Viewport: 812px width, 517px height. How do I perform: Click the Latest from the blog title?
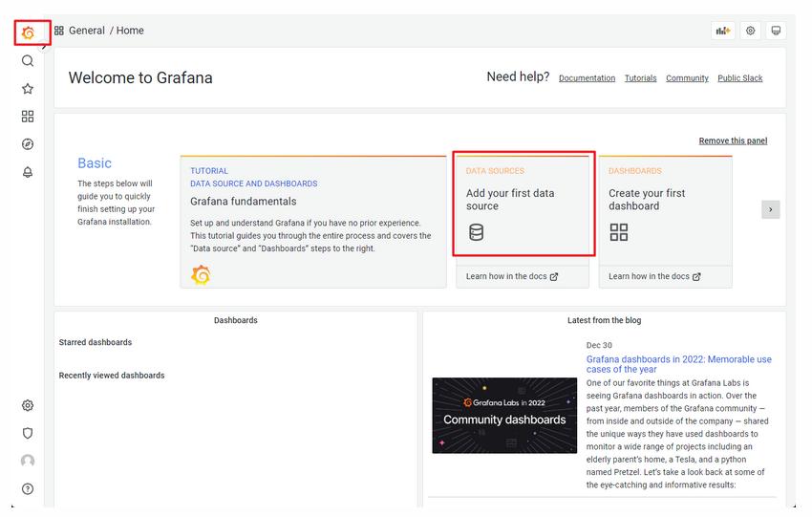tap(605, 321)
